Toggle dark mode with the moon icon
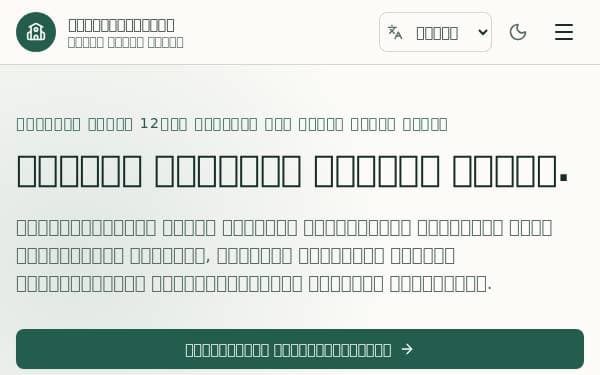Screen dimensions: 600x375 coord(518,32)
